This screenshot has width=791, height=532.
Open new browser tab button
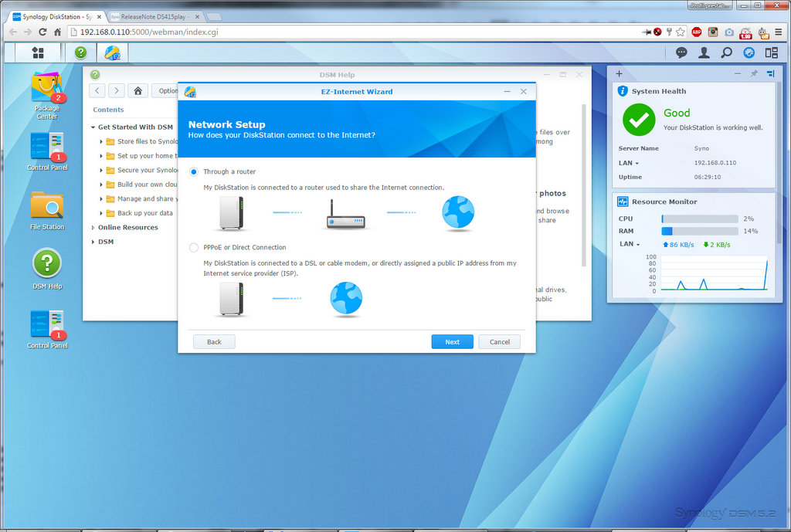point(214,17)
